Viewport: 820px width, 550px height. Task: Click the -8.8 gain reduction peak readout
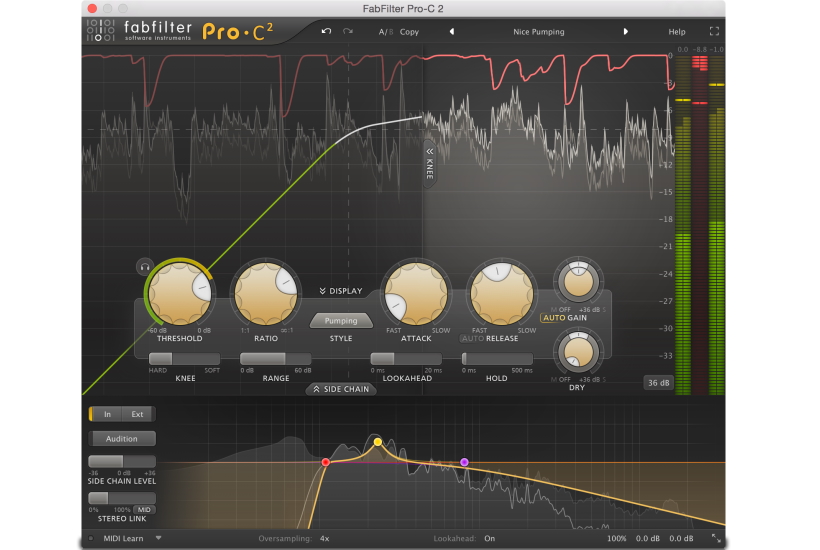click(700, 50)
